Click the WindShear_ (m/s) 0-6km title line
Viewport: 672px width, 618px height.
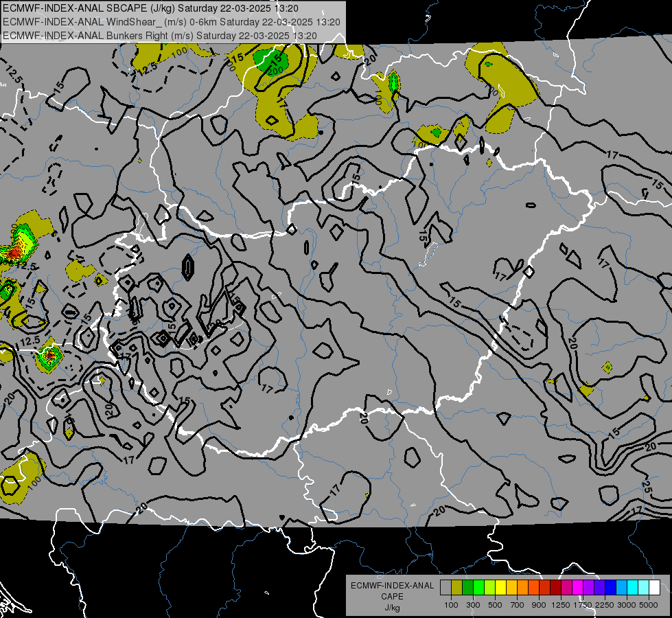click(172, 22)
